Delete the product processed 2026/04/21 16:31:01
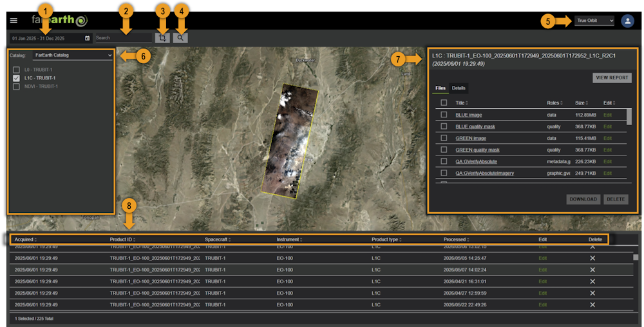The height and width of the screenshot is (327, 644). point(592,281)
